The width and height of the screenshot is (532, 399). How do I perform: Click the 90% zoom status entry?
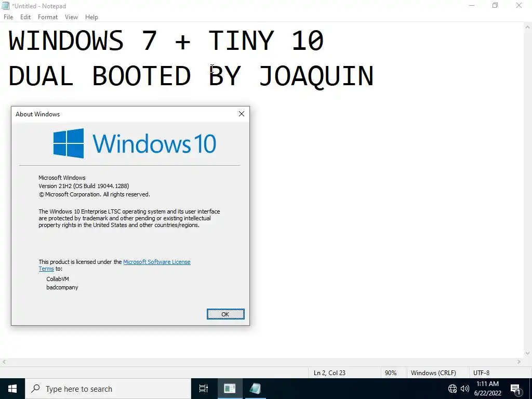[391, 373]
